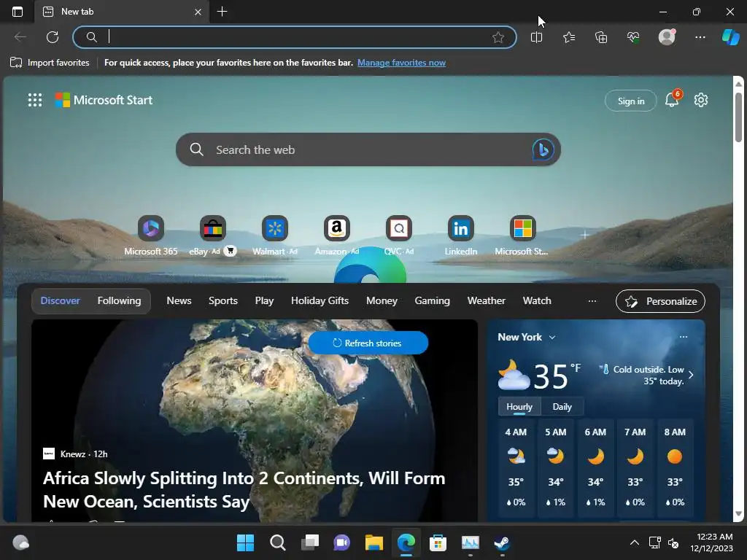
Task: Open page settings gear icon
Action: point(701,100)
